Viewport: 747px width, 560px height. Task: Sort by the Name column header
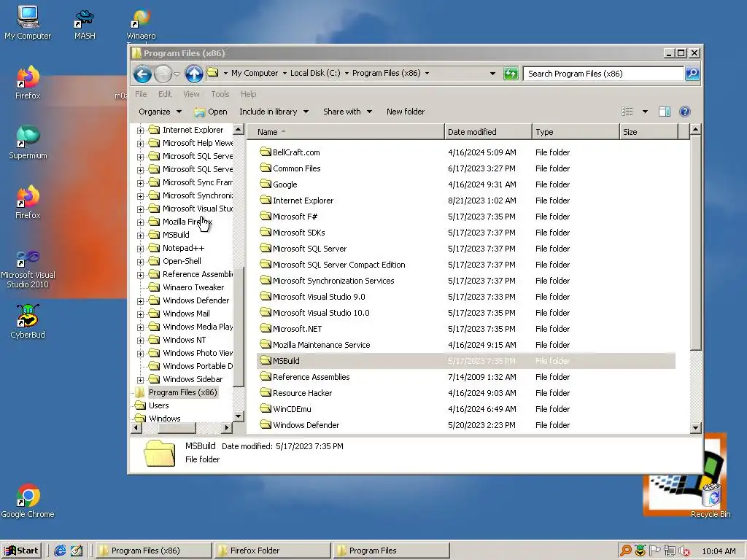pyautogui.click(x=347, y=132)
